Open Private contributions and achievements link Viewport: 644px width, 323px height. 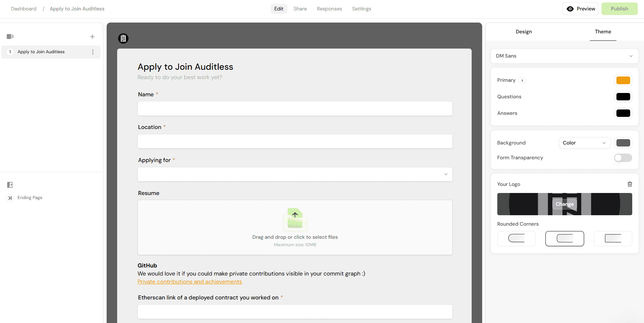[190, 282]
